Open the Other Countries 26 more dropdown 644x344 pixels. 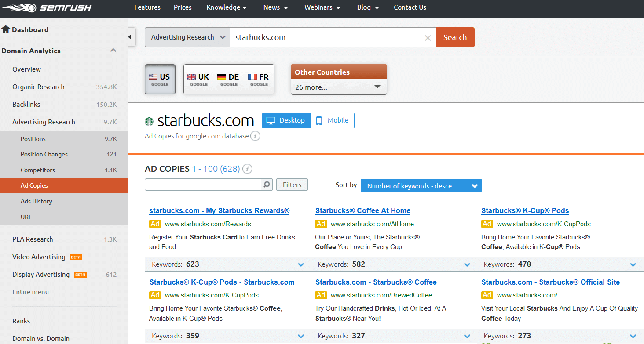tap(339, 87)
